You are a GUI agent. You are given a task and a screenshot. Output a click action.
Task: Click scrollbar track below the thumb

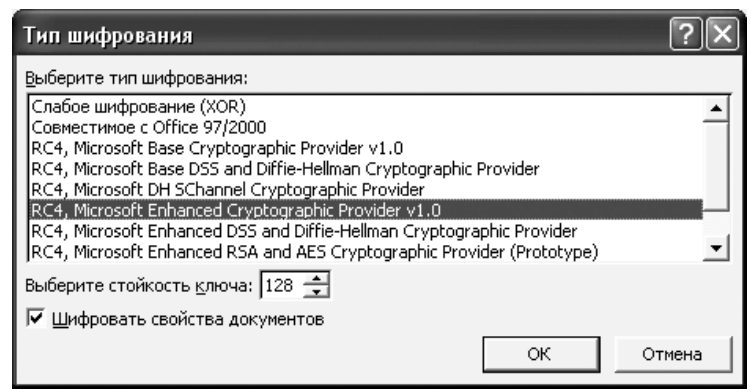pyautogui.click(x=716, y=223)
